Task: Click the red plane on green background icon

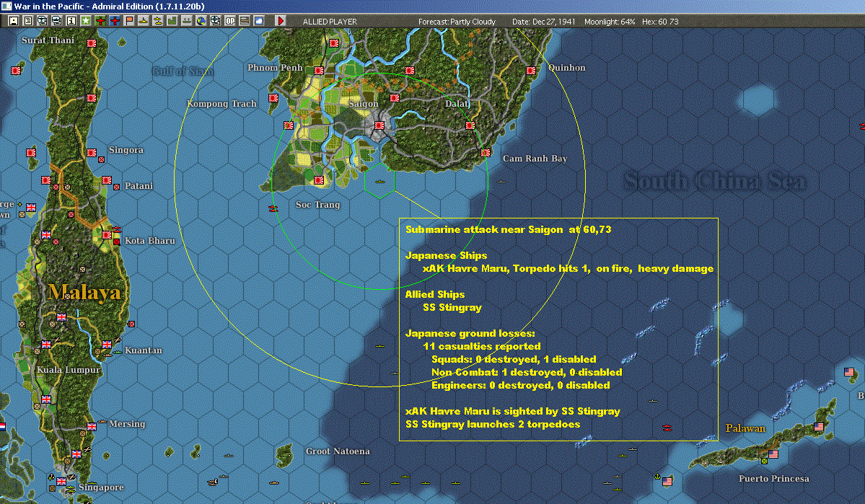Action: pyautogui.click(x=100, y=21)
